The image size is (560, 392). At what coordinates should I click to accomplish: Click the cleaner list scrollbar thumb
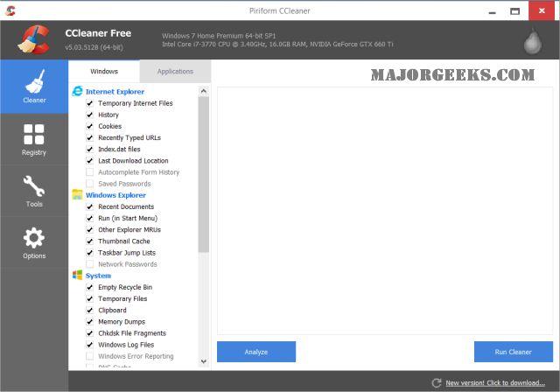204,174
